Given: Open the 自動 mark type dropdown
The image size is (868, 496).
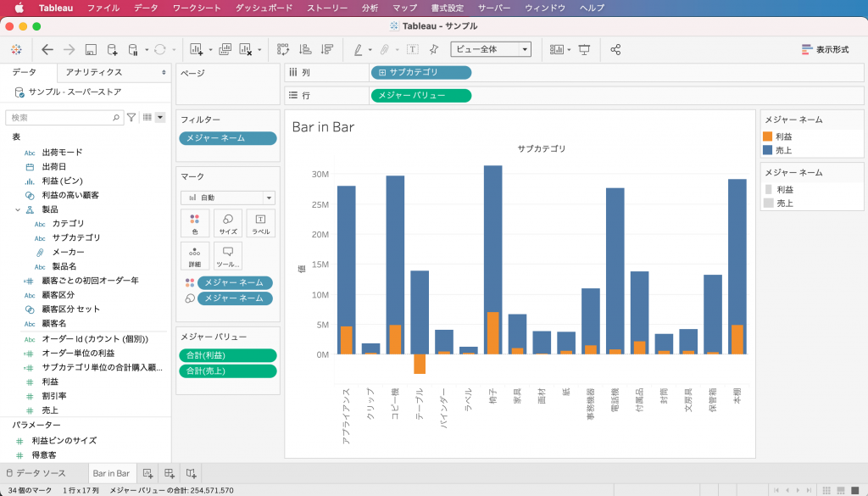Looking at the screenshot, I should pyautogui.click(x=227, y=198).
